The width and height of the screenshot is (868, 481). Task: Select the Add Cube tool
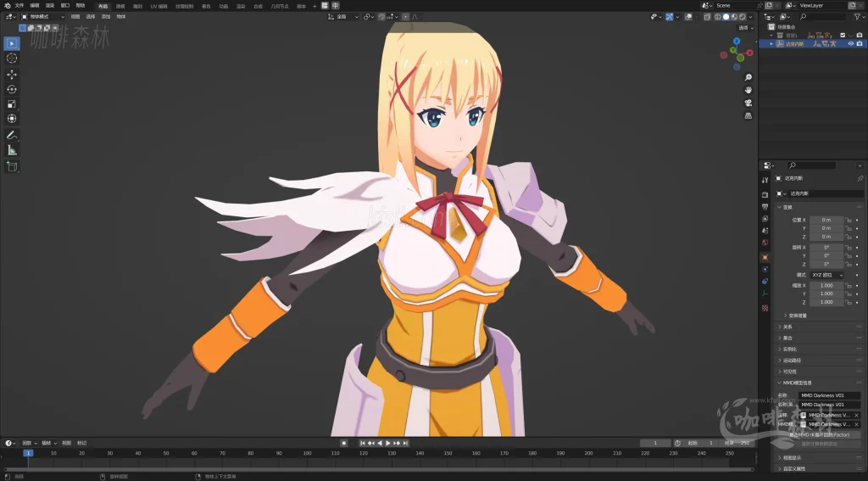click(x=12, y=166)
